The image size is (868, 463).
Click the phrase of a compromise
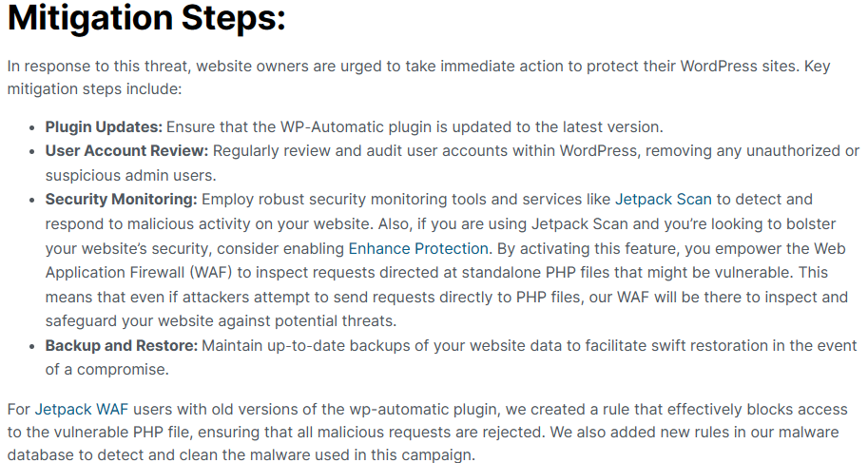tap(106, 370)
